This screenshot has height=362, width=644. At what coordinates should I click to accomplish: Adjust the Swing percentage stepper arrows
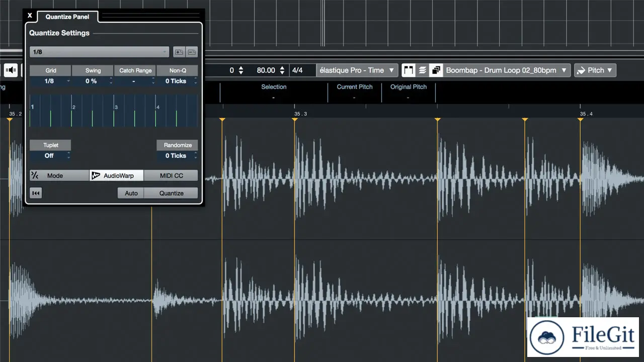coord(110,81)
